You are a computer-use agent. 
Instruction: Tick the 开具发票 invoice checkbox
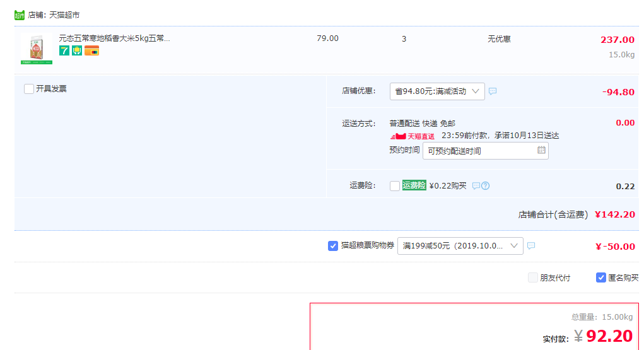[x=29, y=89]
